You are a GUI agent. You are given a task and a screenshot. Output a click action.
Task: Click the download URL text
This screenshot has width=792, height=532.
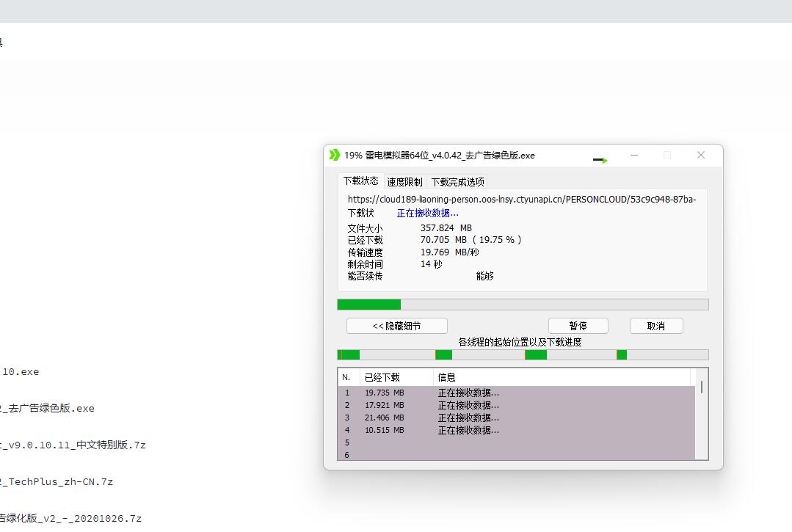(x=522, y=200)
